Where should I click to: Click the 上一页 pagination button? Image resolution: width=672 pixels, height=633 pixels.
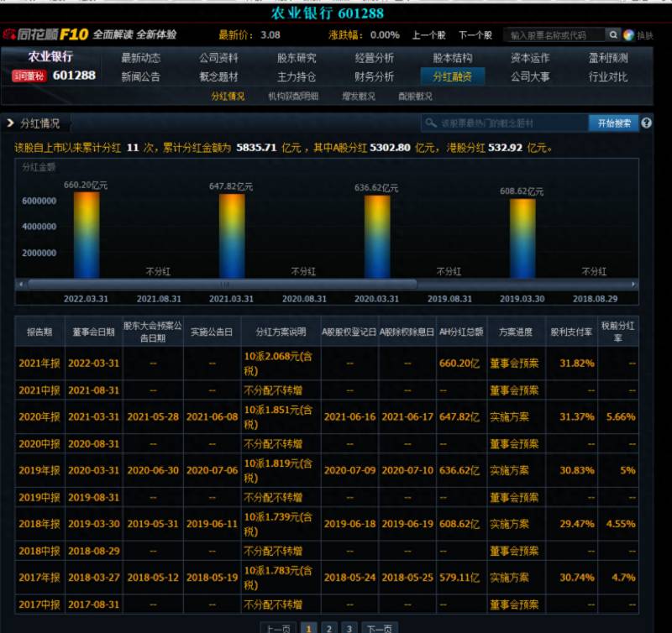pyautogui.click(x=279, y=628)
